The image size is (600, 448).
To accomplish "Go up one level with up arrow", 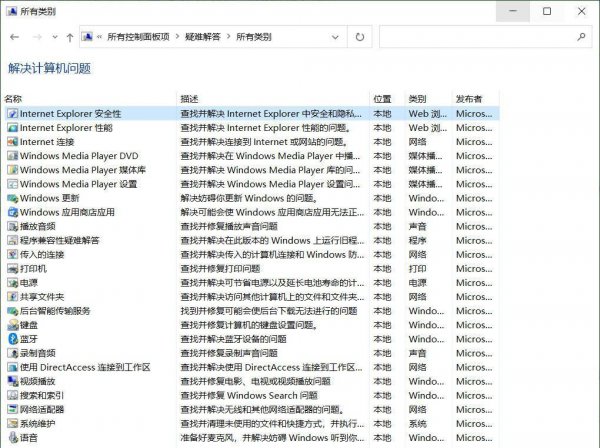I will 70,37.
